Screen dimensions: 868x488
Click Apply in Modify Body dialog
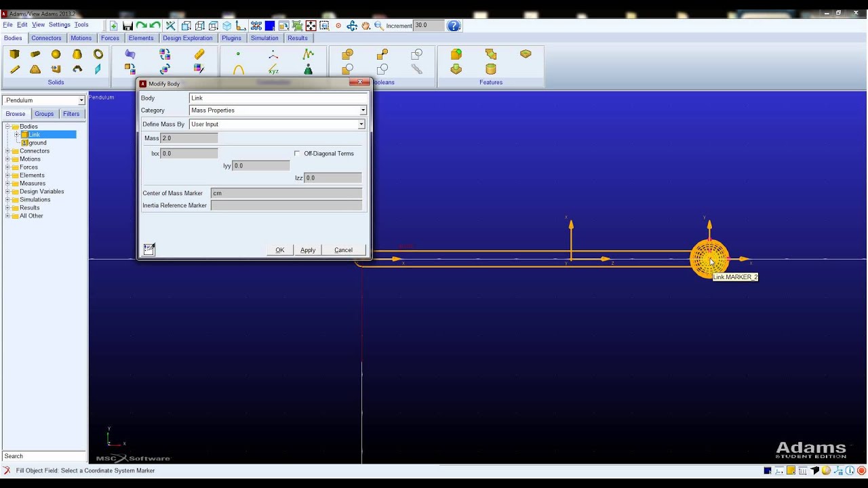click(x=308, y=250)
